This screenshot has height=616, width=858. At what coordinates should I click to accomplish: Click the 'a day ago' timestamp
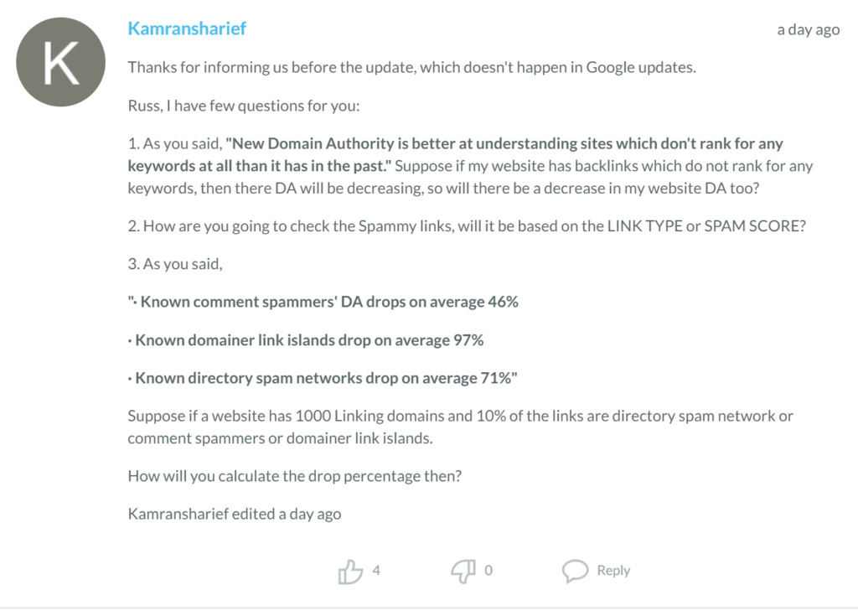pyautogui.click(x=809, y=29)
